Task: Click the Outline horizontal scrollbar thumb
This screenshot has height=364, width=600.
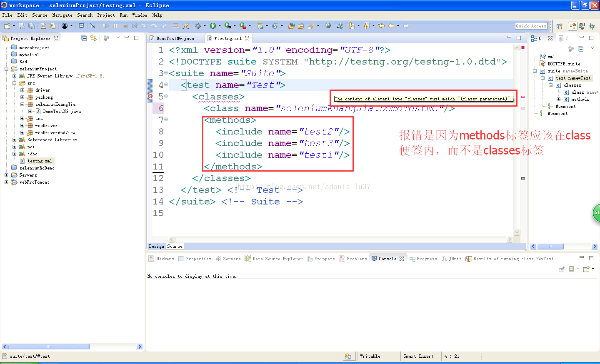Action: pos(550,247)
